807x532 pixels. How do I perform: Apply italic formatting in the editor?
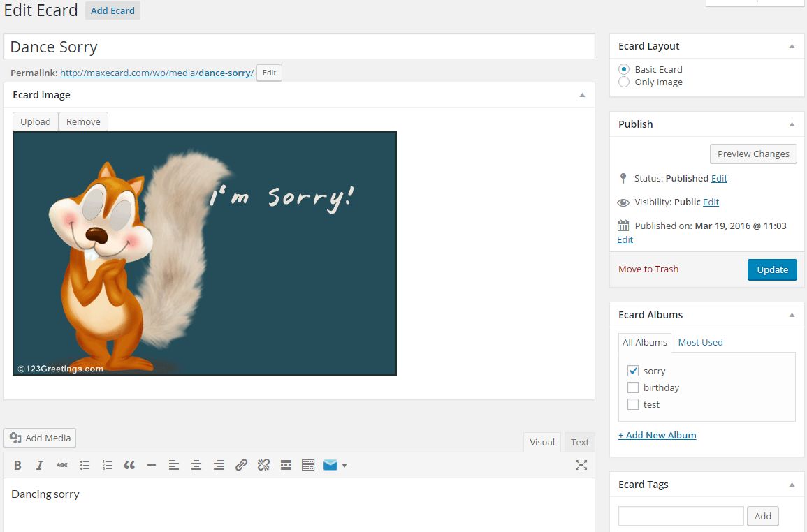[x=40, y=465]
